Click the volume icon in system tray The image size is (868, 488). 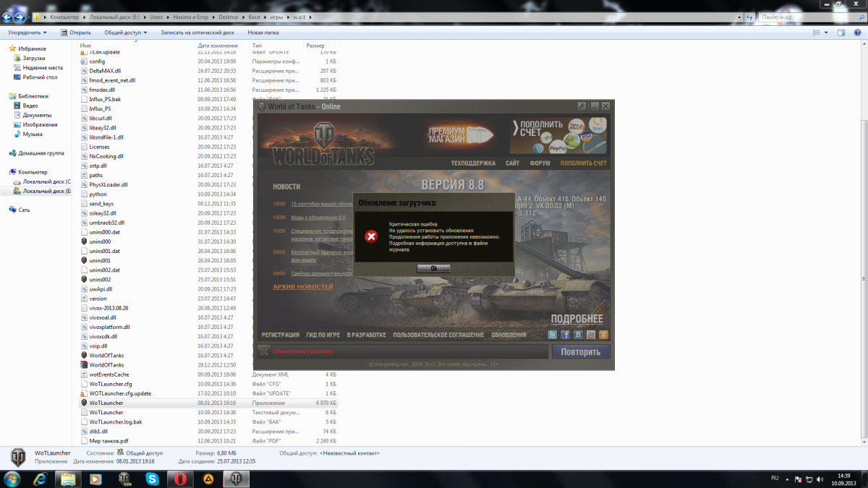pos(819,479)
